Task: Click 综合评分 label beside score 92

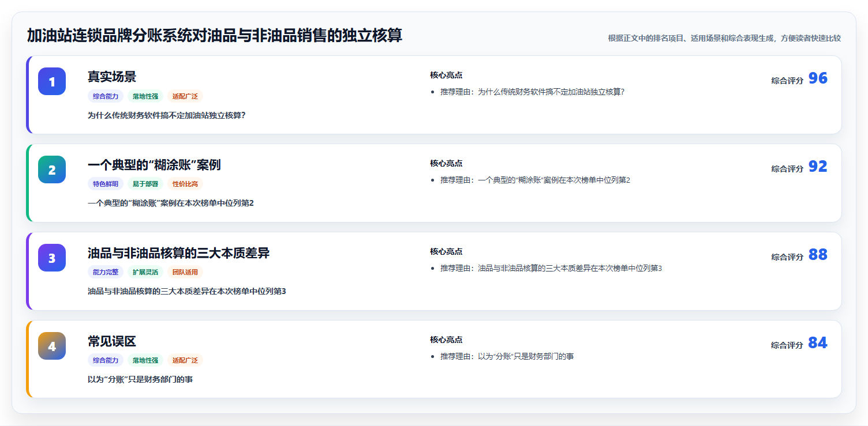Action: click(787, 169)
